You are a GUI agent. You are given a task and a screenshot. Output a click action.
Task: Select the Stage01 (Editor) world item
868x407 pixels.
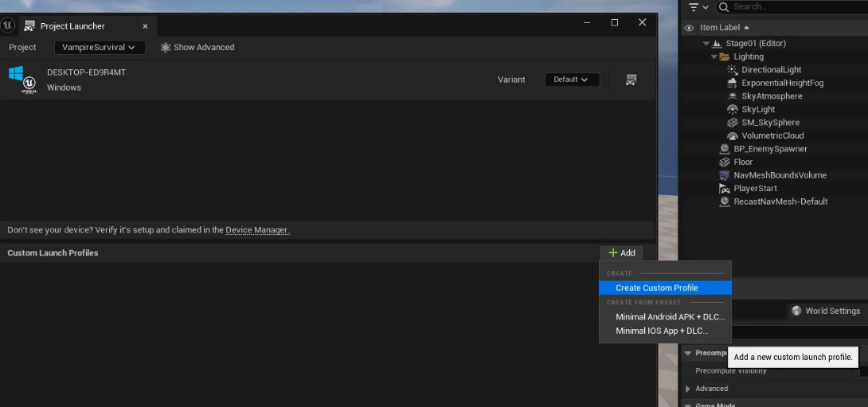[756, 44]
